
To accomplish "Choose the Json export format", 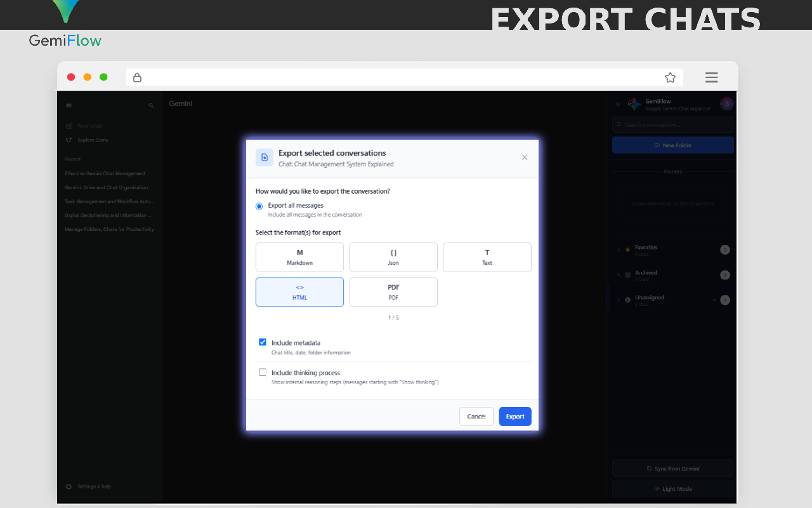I will click(x=393, y=257).
